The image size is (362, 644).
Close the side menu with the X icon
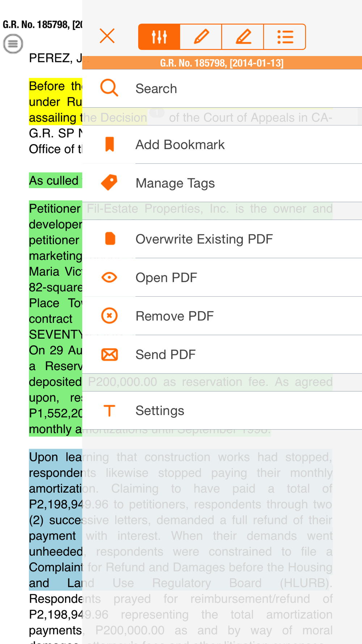[107, 36]
